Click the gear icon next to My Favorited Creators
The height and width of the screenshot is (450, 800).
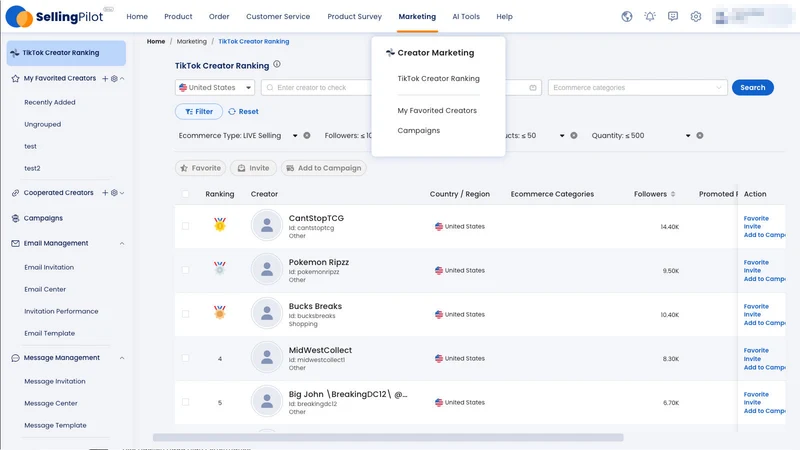(x=114, y=79)
